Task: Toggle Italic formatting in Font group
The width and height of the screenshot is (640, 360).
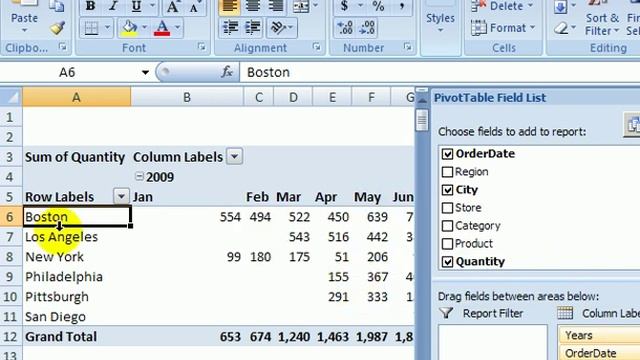Action: [113, 7]
